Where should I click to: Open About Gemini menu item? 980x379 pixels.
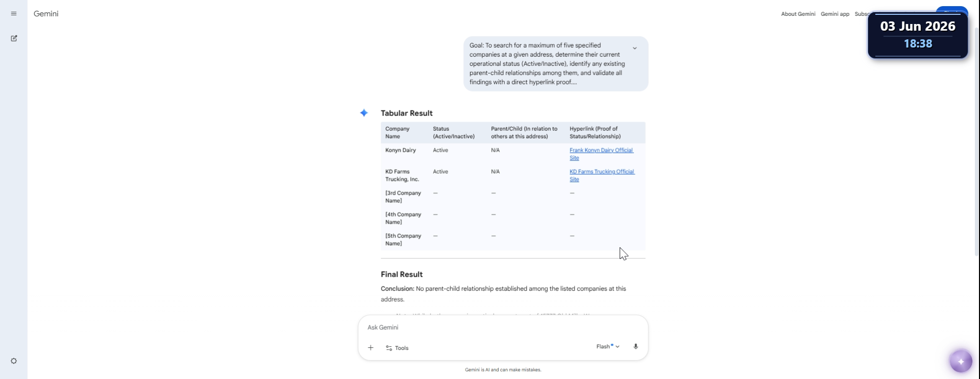(798, 14)
